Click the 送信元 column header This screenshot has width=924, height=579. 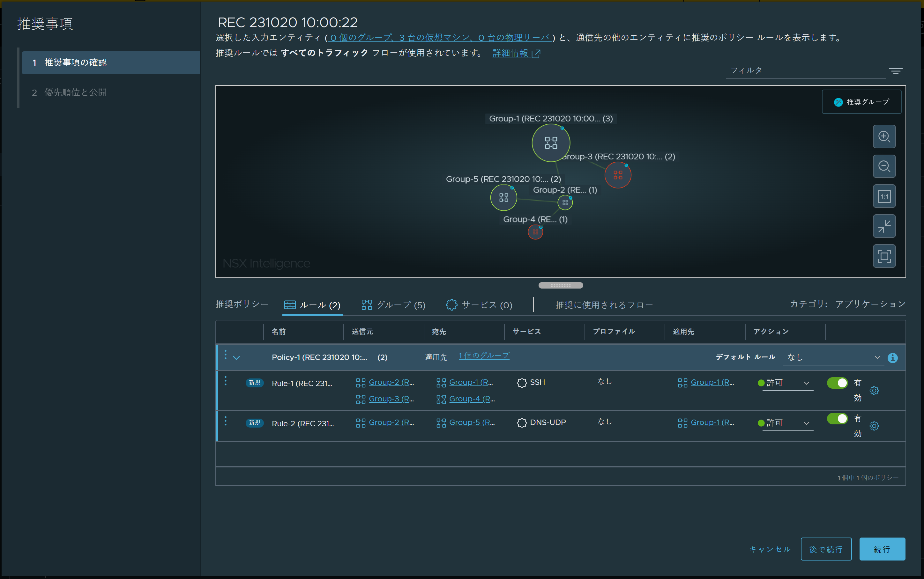tap(362, 332)
